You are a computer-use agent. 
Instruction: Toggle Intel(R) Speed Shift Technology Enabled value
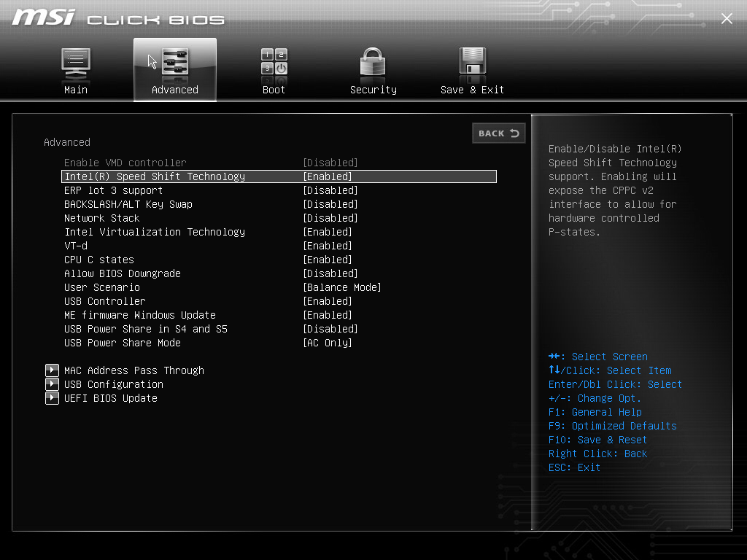[328, 176]
